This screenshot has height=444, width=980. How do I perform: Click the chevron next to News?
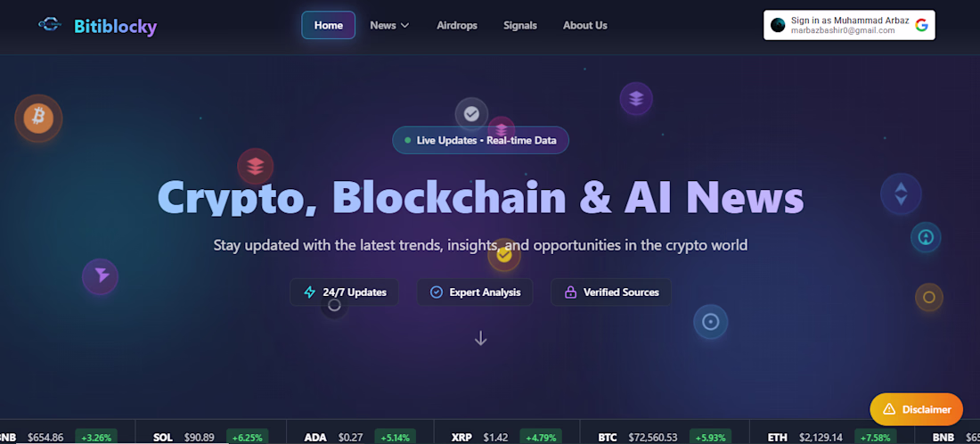[405, 26]
